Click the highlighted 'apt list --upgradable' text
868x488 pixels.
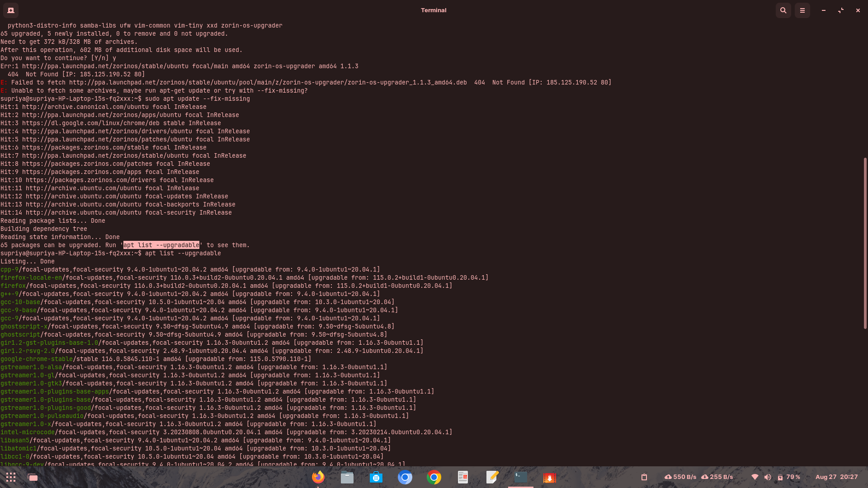tap(161, 245)
